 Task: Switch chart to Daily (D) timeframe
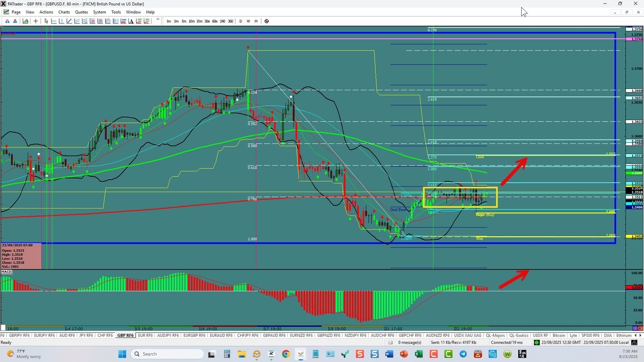[x=240, y=21]
